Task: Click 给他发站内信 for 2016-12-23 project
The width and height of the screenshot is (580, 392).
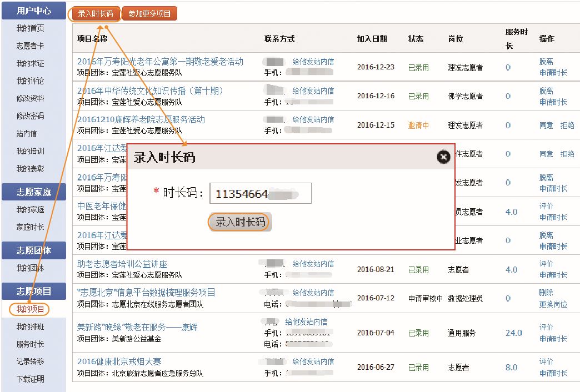Action: pyautogui.click(x=313, y=62)
